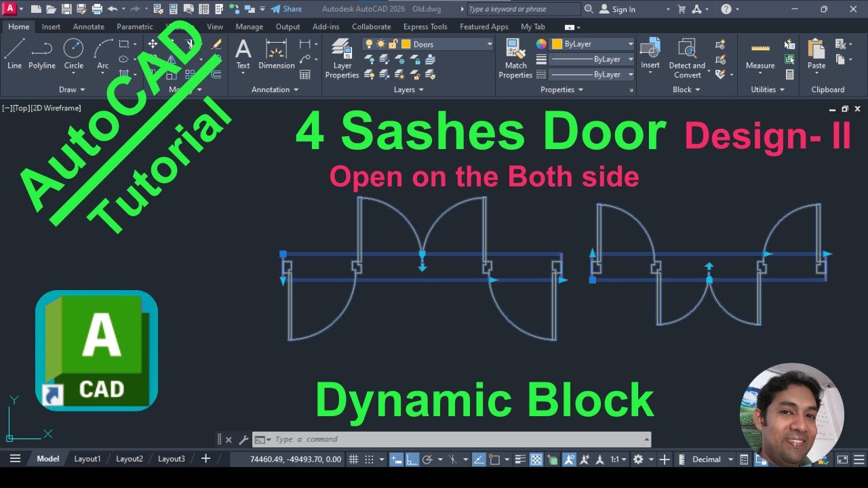
Task: Open the Decimal units dropdown
Action: (x=730, y=459)
